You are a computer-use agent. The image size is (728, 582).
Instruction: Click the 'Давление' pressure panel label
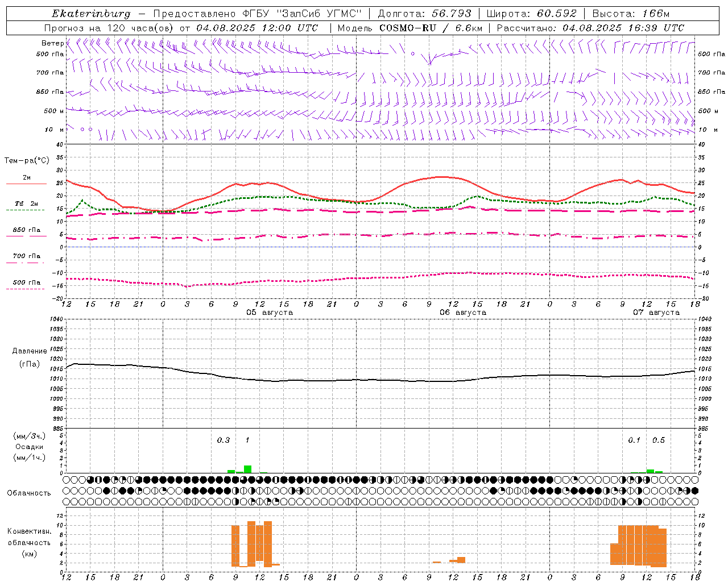tap(30, 351)
